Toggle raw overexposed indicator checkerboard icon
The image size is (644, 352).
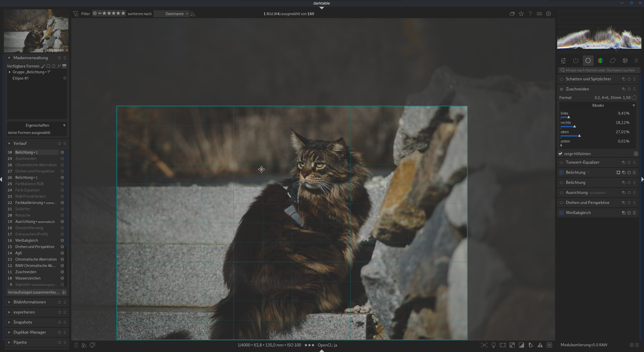(512, 345)
